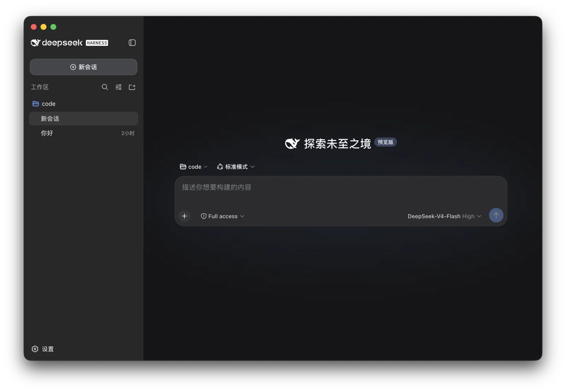
Task: Click the plus attachment button
Action: pyautogui.click(x=184, y=216)
